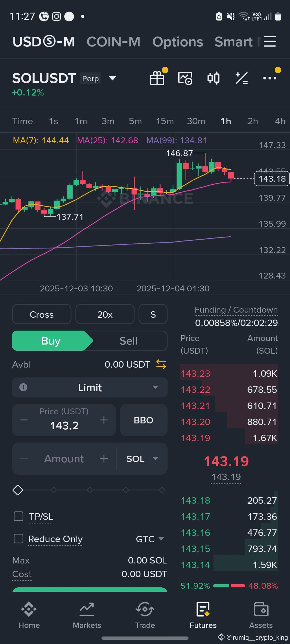
Task: Open the SOL amount unit dropdown
Action: [142, 459]
